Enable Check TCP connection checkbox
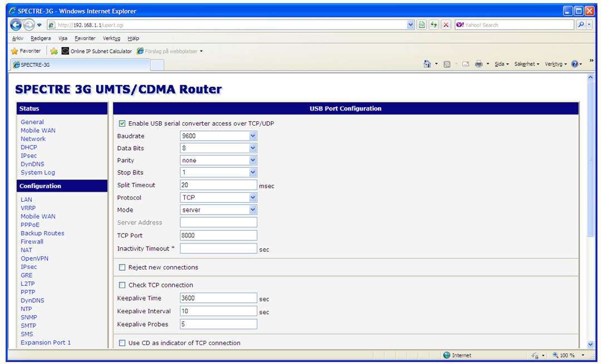Viewport: 601px width, 364px height. [x=122, y=285]
